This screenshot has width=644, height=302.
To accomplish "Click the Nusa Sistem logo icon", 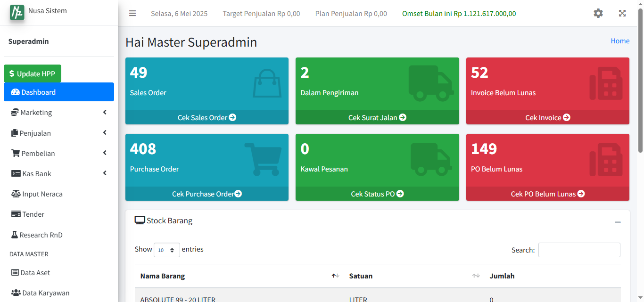I will [17, 12].
